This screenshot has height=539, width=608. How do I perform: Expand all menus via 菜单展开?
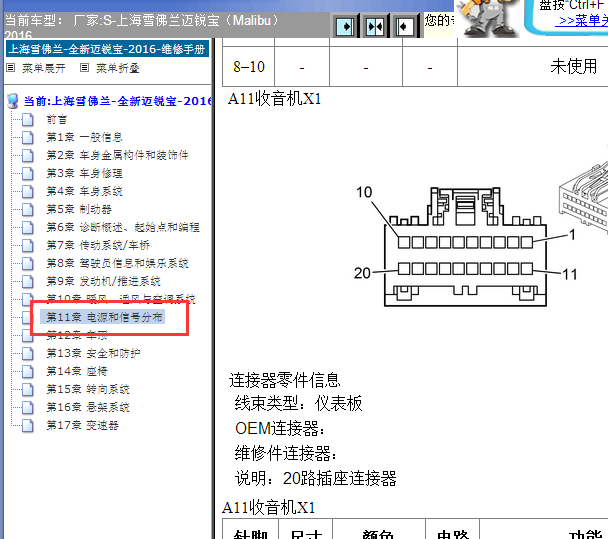coord(43,69)
